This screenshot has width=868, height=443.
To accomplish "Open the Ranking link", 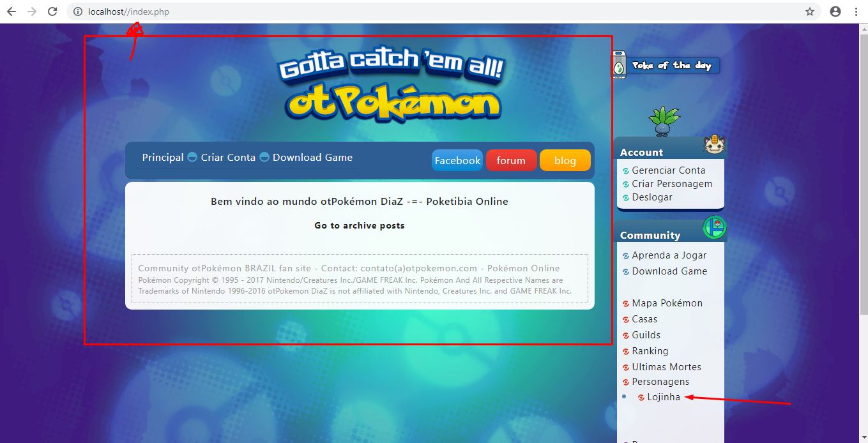I will pos(650,351).
